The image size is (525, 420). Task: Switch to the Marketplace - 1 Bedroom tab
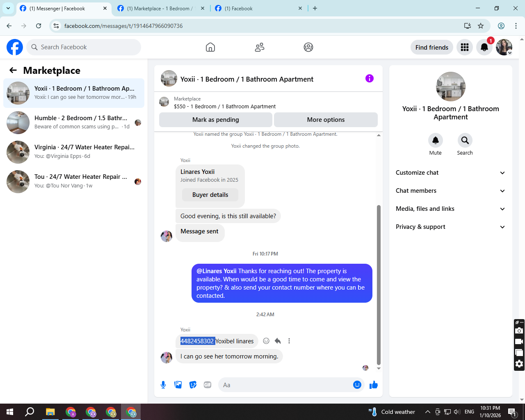point(160,8)
